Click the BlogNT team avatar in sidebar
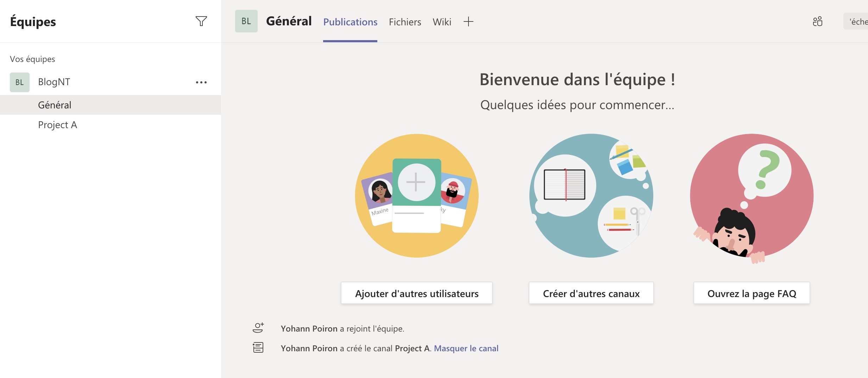The height and width of the screenshot is (378, 868). [20, 82]
